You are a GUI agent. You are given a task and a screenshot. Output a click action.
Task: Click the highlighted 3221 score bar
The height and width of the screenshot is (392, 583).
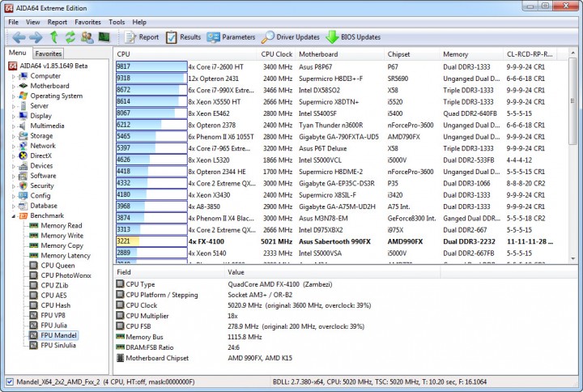pos(151,241)
